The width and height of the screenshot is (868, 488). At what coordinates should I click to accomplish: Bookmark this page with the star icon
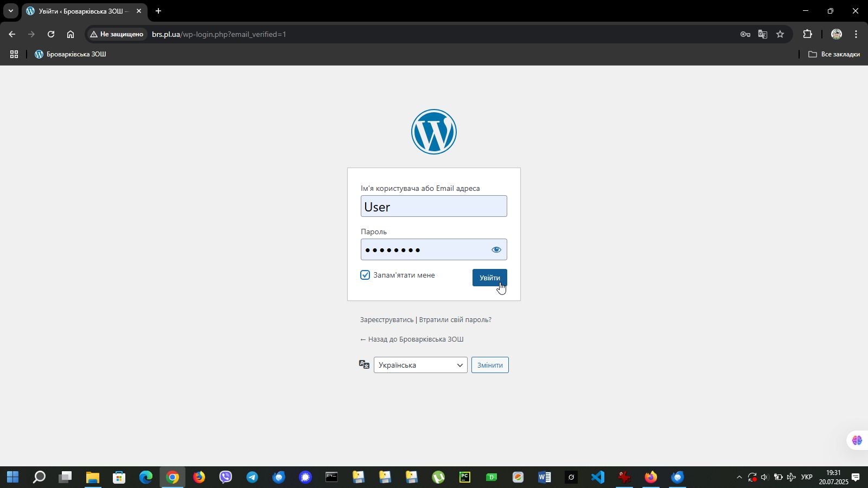click(780, 34)
